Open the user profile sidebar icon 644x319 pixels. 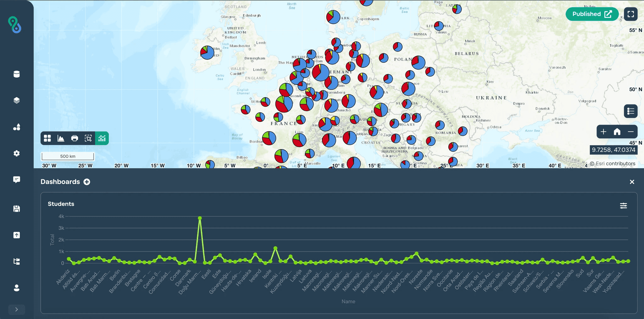click(x=17, y=288)
